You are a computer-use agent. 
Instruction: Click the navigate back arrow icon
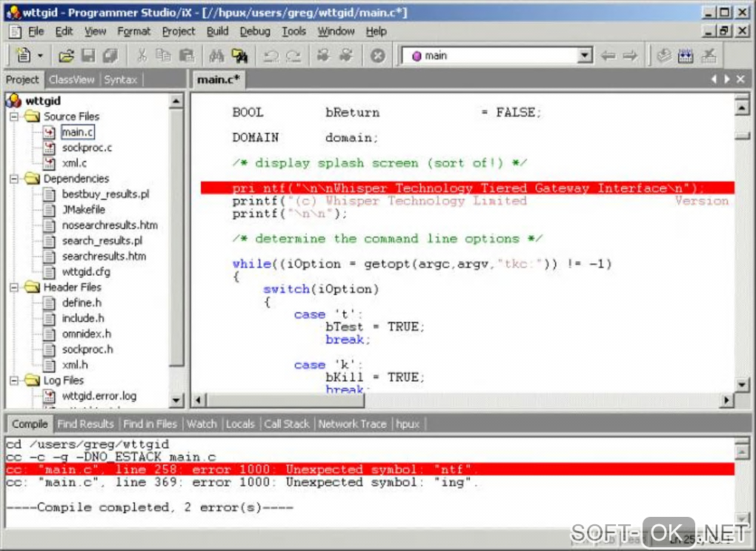coord(608,56)
